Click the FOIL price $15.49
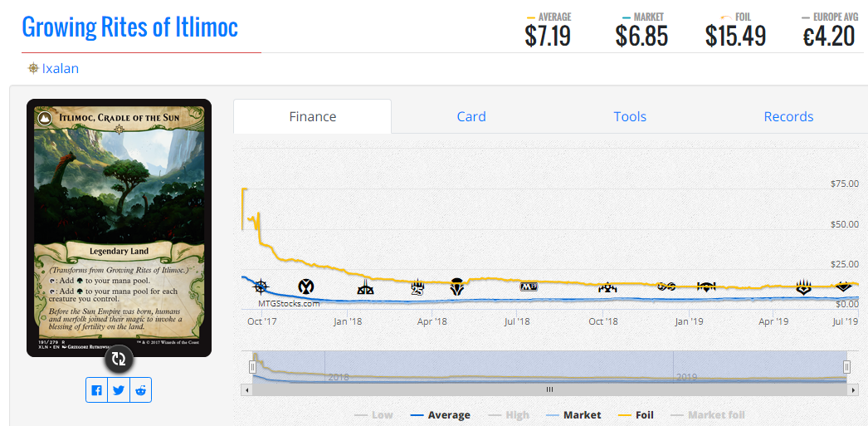This screenshot has height=426, width=868. point(735,37)
